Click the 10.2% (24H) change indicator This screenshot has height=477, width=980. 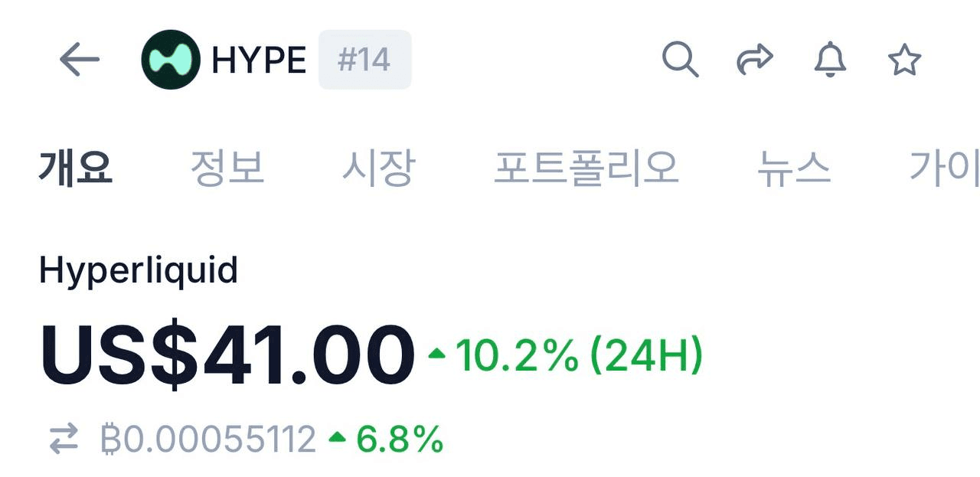click(x=567, y=356)
